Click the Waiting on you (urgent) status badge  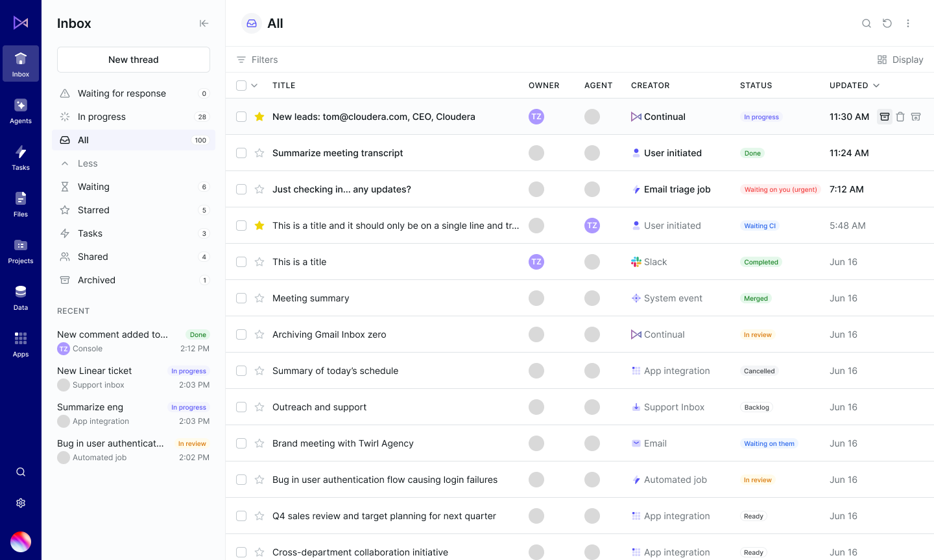pyautogui.click(x=780, y=189)
